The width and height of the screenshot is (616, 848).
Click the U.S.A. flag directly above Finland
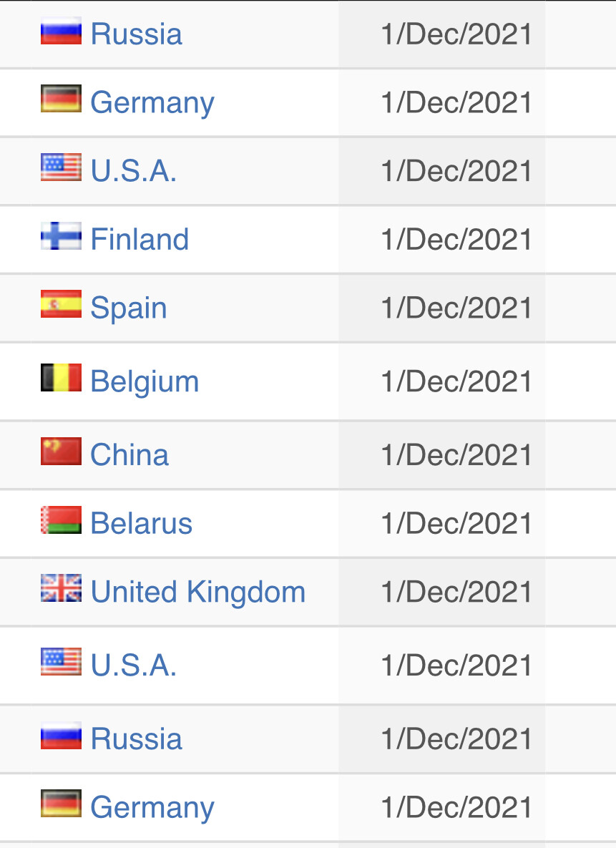point(61,167)
